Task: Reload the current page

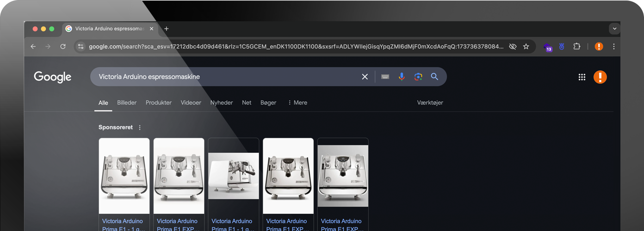Action: click(63, 47)
